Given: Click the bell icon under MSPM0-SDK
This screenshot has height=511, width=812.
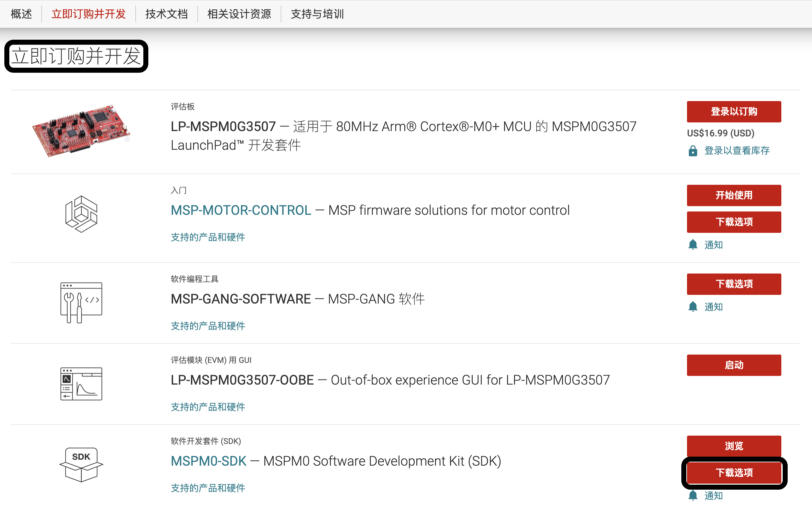Looking at the screenshot, I should pyautogui.click(x=693, y=495).
